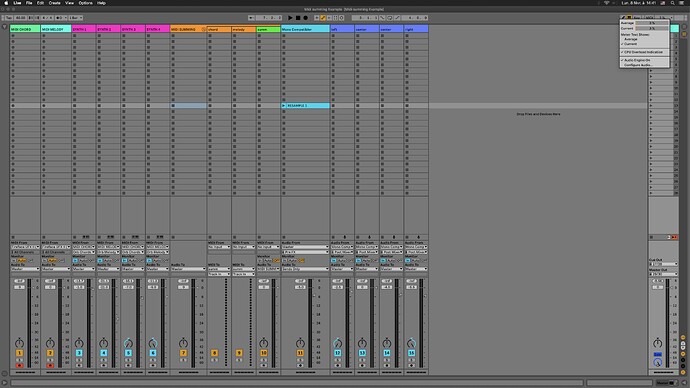Click track 12 pan knob

coord(338,343)
